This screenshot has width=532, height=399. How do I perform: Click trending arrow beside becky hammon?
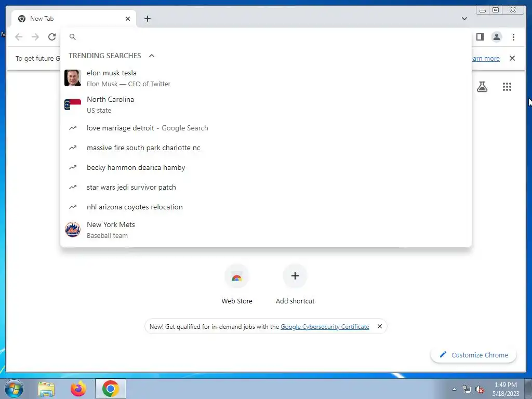73,167
